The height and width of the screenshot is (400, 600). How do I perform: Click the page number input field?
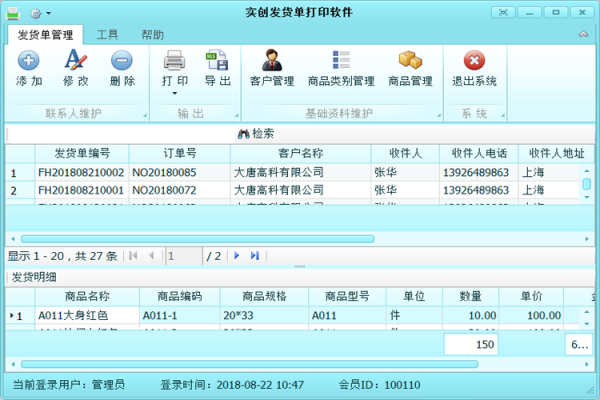click(184, 256)
